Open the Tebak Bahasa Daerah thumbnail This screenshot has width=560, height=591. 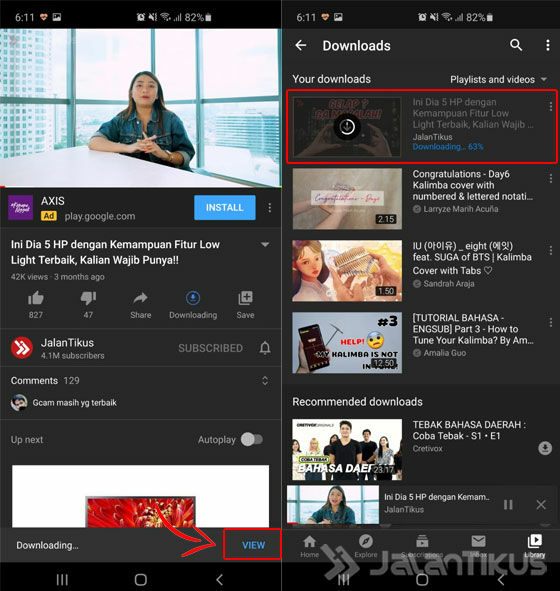[347, 449]
